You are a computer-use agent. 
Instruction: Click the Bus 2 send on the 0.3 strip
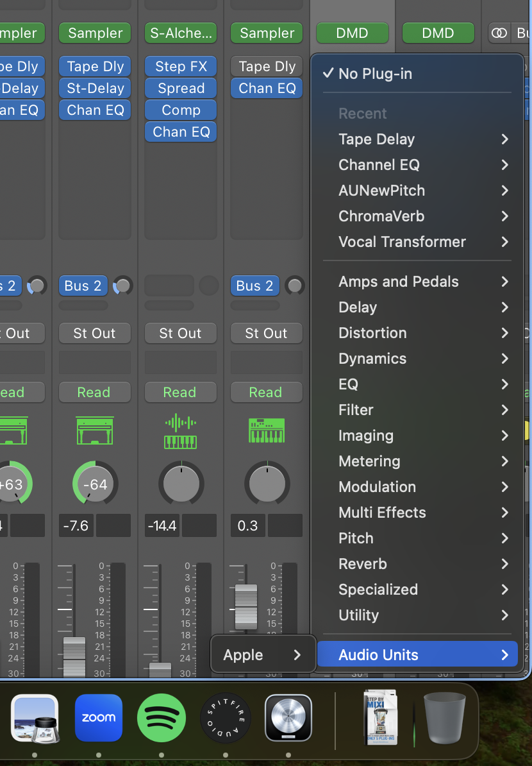pos(254,285)
